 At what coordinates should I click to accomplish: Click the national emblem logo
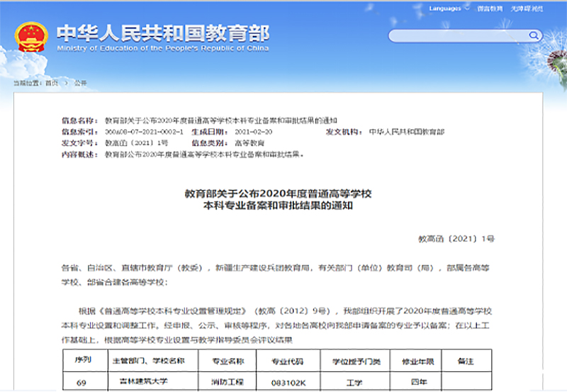[x=31, y=37]
